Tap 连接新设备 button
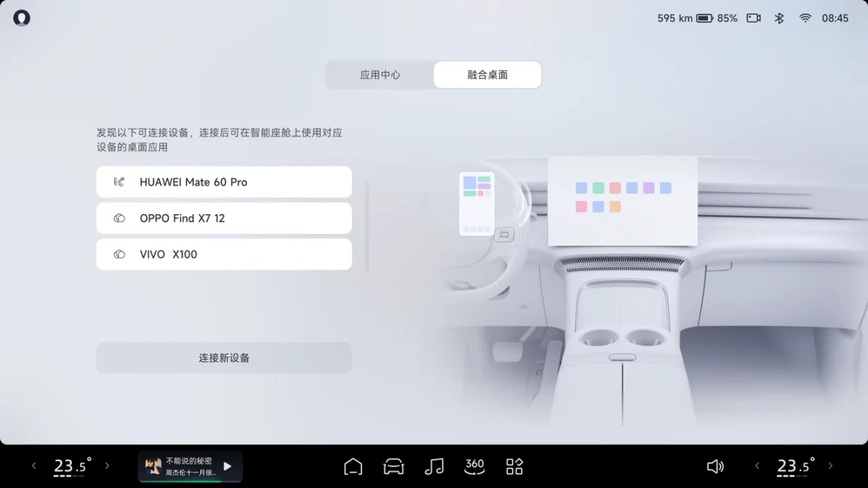This screenshot has height=488, width=868. 224,358
